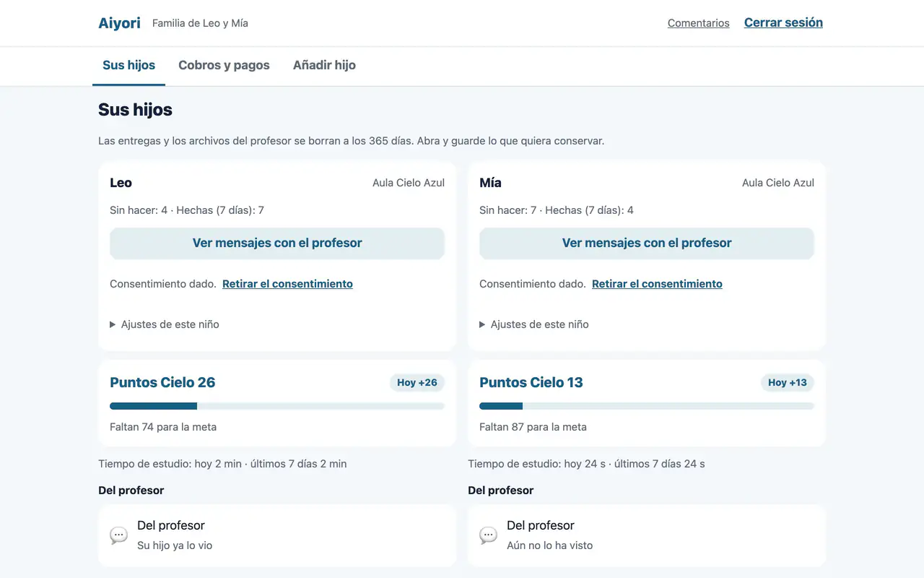Click the "Hoy +13" badge
924x578 pixels.
(x=788, y=382)
